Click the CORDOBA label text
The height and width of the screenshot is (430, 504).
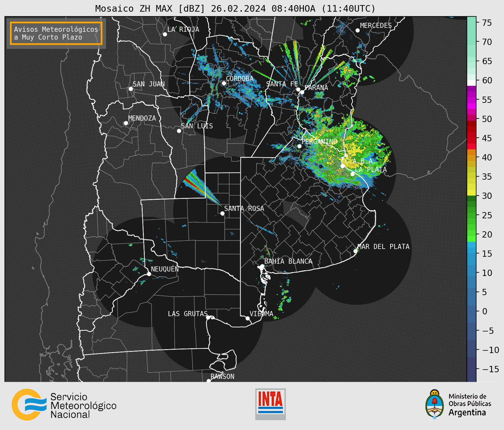click(x=240, y=79)
